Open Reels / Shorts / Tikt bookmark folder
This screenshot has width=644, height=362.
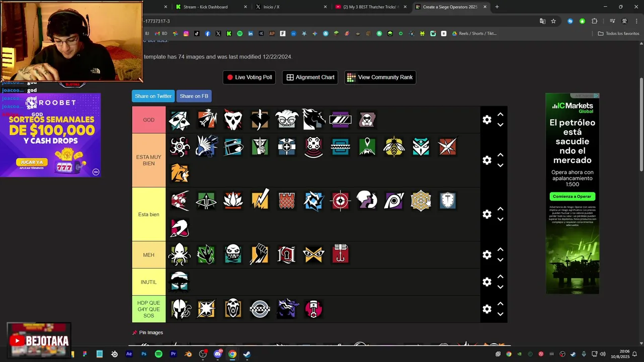point(474,34)
